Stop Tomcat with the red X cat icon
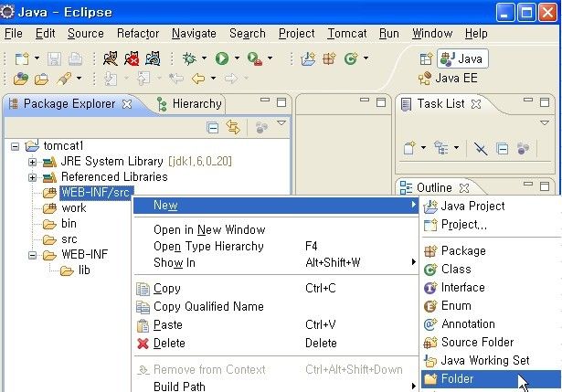The height and width of the screenshot is (392, 562). tap(132, 58)
